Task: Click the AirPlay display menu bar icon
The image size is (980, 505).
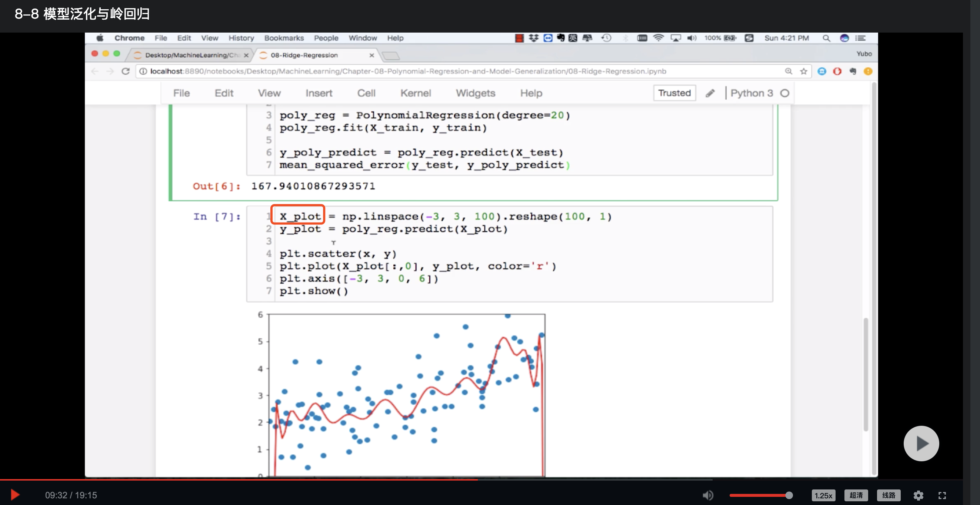Action: pyautogui.click(x=676, y=38)
